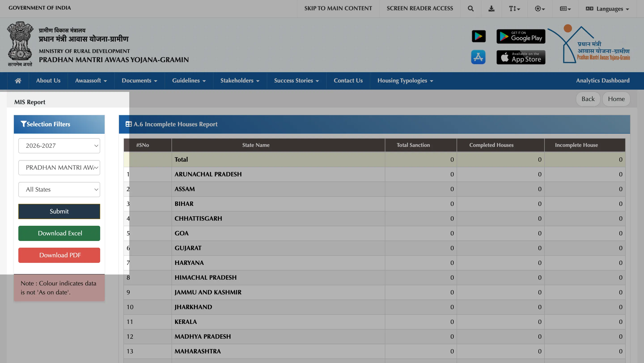Viewport: 644px width, 363px height.
Task: Click the Submit button
Action: [59, 211]
